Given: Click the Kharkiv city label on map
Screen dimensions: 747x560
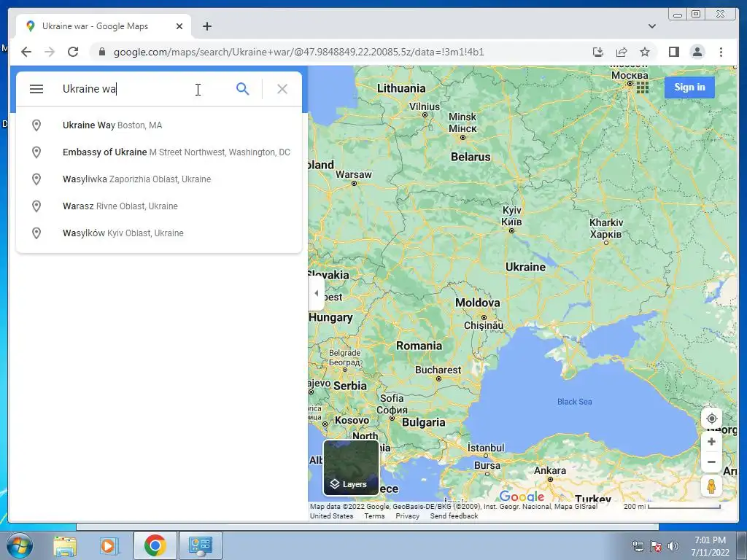Looking at the screenshot, I should [x=606, y=228].
